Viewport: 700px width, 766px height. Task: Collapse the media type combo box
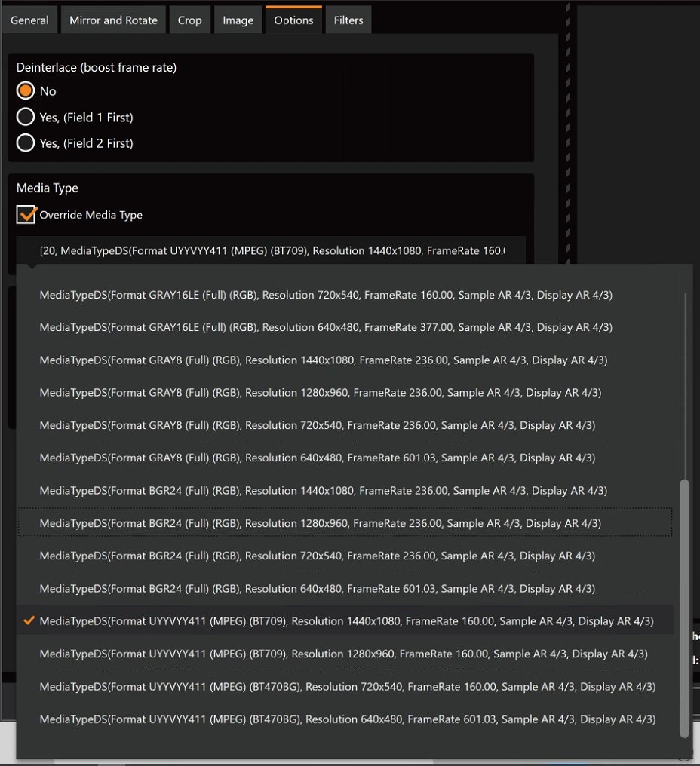271,250
